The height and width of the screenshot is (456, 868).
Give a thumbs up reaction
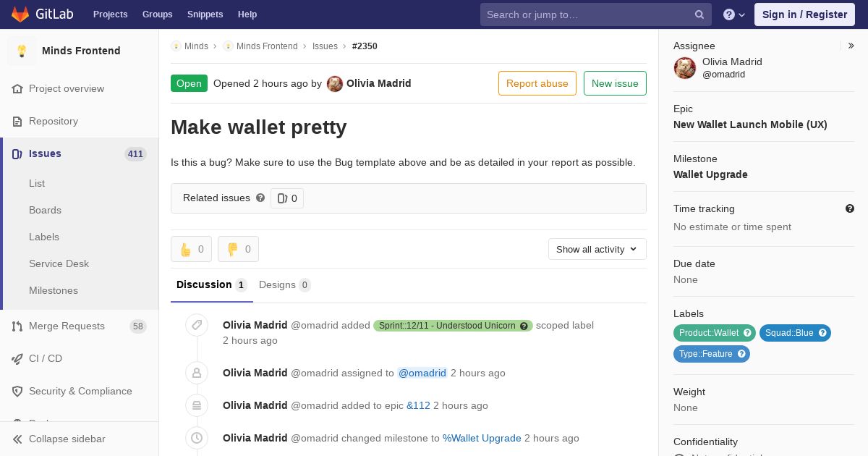click(192, 249)
